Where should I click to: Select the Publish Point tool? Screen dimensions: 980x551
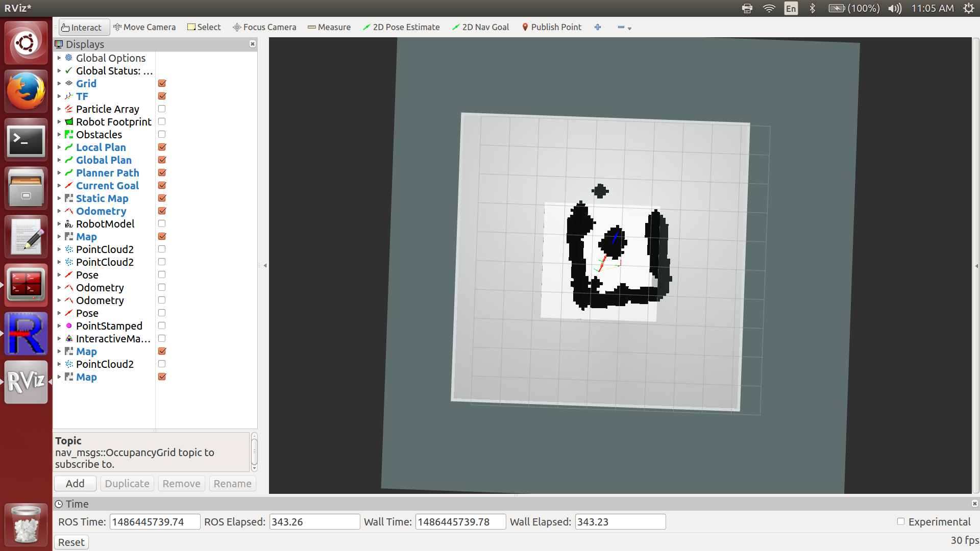pos(552,28)
